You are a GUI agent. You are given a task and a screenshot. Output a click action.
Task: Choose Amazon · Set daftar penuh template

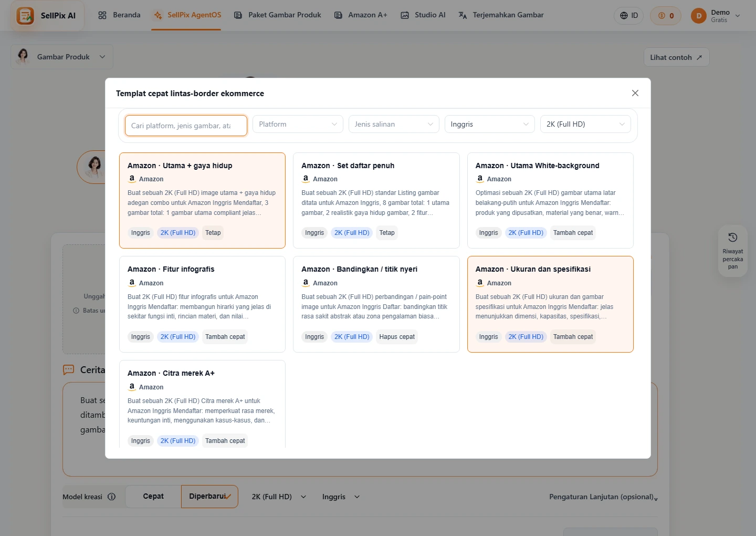click(x=376, y=200)
